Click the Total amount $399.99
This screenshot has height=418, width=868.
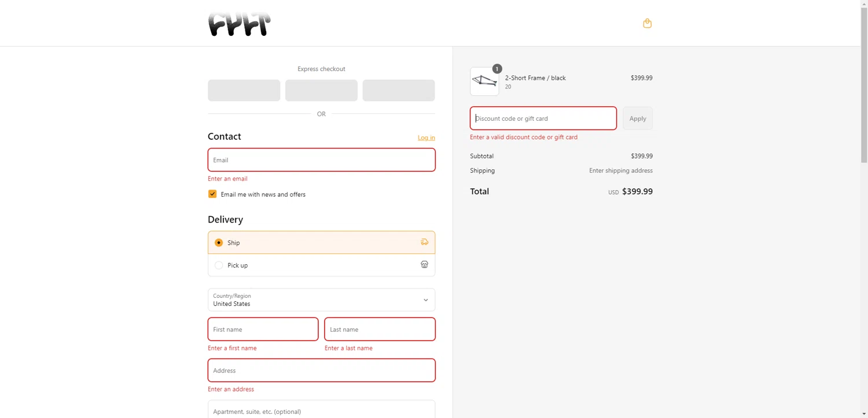[x=637, y=191]
